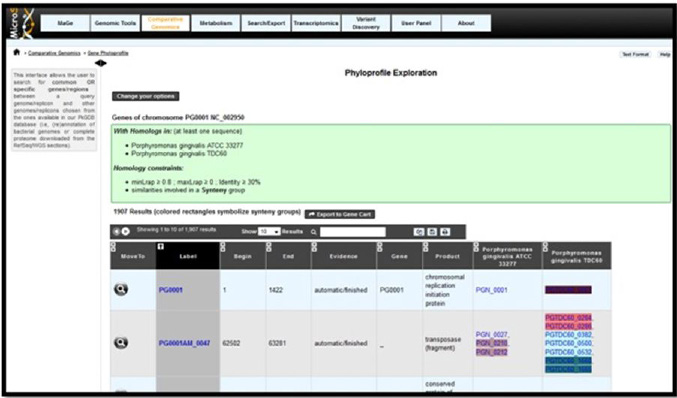Click the Help button
This screenshot has width=677, height=398.
[665, 54]
